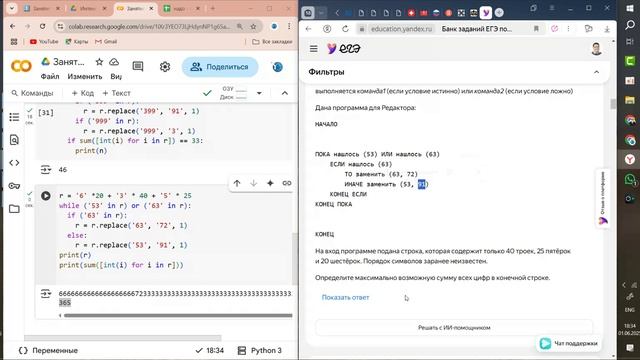The width and height of the screenshot is (640, 360).
Task: Open the Colab comments panel
Action: point(138,66)
